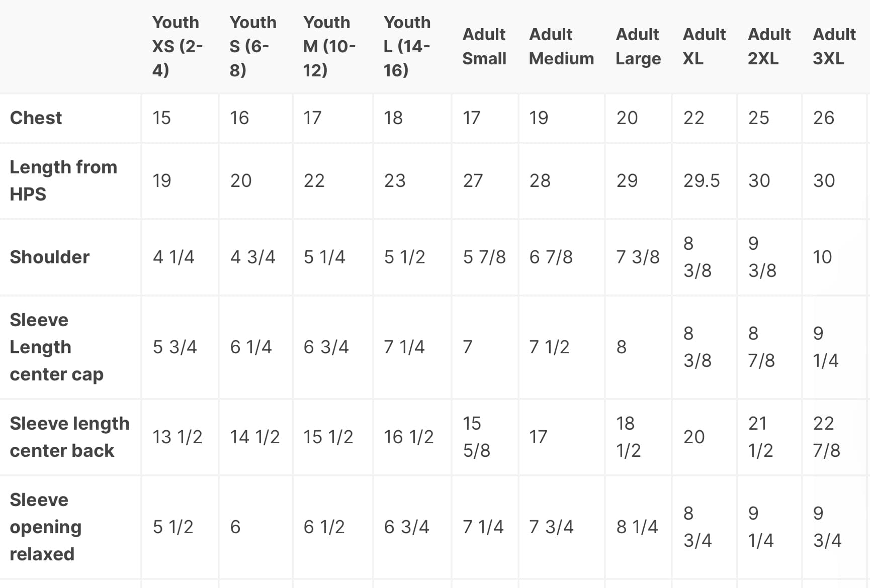Screen dimensions: 870x588
Task: Select the Adult Medium column header
Action: pos(561,46)
